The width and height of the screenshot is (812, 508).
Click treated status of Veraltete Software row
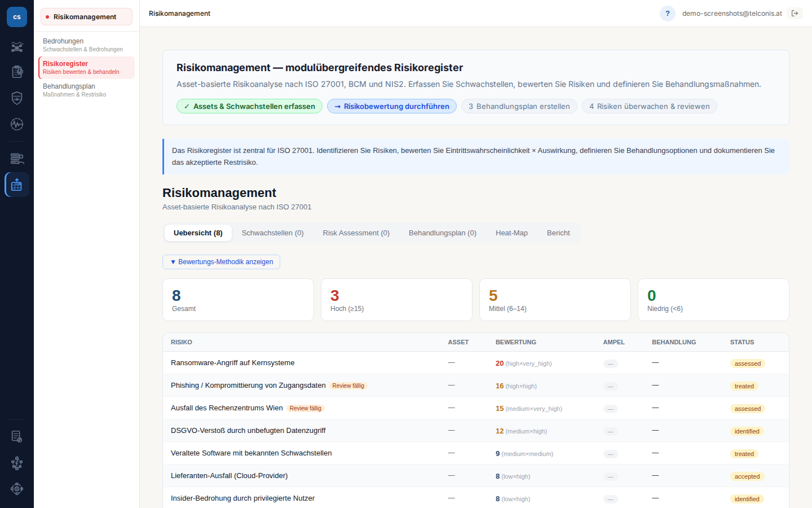tap(744, 454)
